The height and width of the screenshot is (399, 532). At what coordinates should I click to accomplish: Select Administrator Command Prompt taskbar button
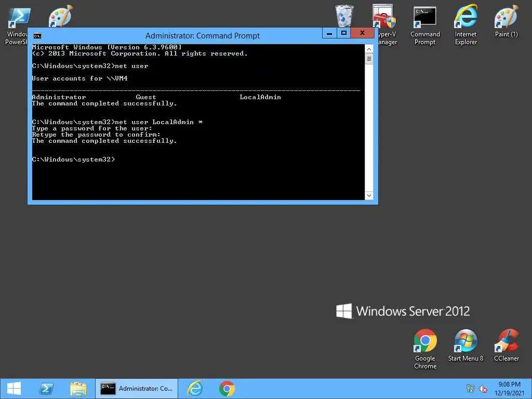tap(137, 389)
